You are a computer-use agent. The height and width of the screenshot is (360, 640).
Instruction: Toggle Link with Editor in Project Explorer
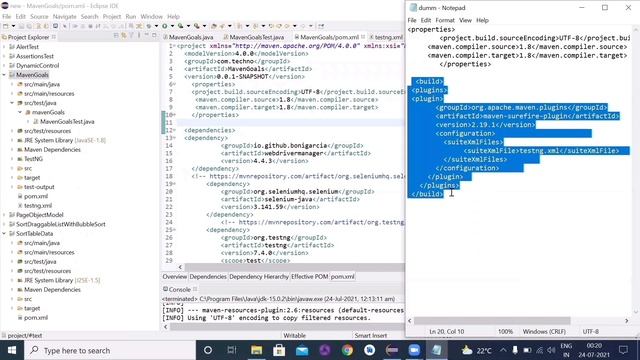(124, 36)
